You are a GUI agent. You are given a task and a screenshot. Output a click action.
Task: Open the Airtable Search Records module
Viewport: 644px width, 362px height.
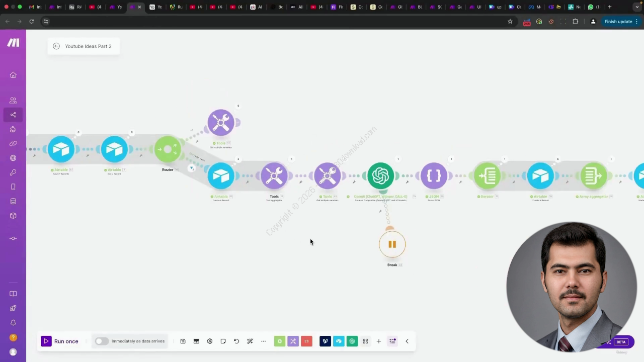point(61,149)
